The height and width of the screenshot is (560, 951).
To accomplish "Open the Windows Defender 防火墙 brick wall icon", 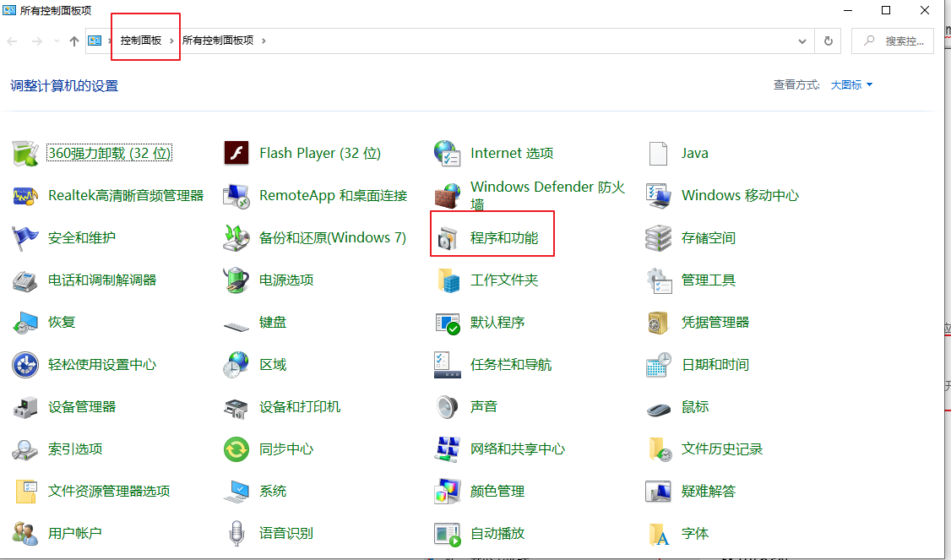I will (448, 195).
